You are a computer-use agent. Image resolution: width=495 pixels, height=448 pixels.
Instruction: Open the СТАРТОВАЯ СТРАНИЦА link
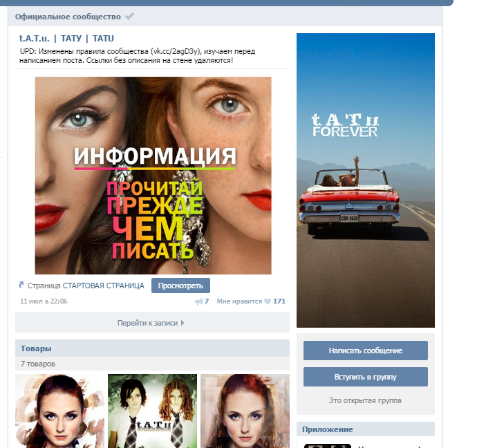103,286
